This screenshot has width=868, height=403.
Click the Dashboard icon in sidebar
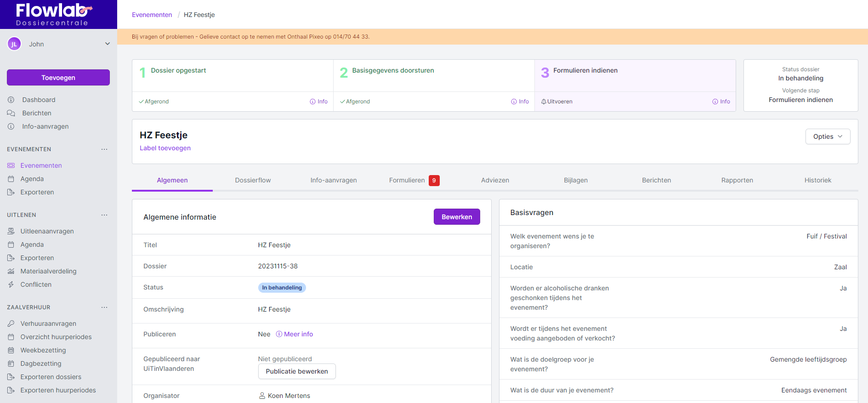[x=11, y=100]
